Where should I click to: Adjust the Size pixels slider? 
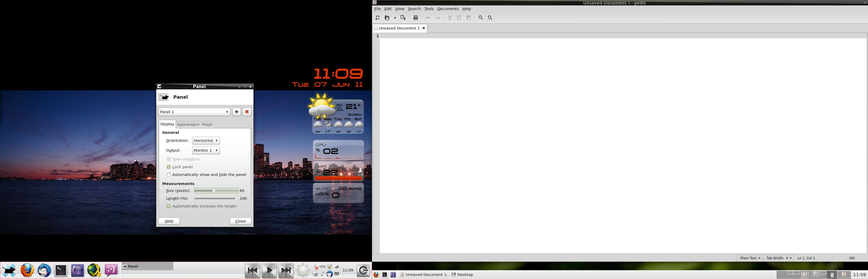pyautogui.click(x=214, y=191)
